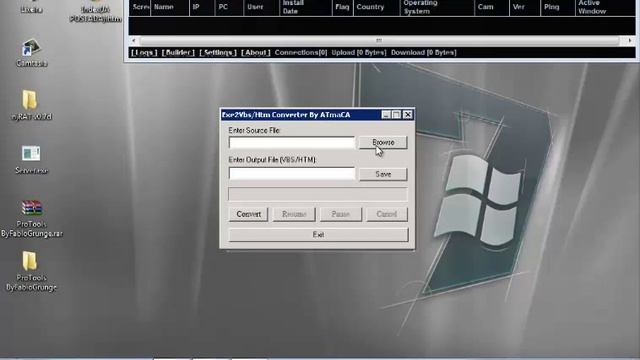
Task: Click the njRAT horizontal scrollbar right arrow
Action: pos(630,40)
